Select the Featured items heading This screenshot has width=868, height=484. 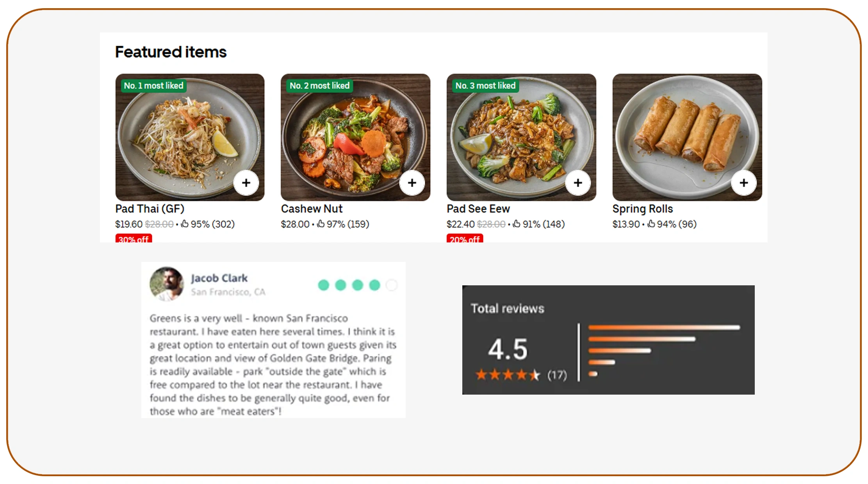(x=171, y=51)
